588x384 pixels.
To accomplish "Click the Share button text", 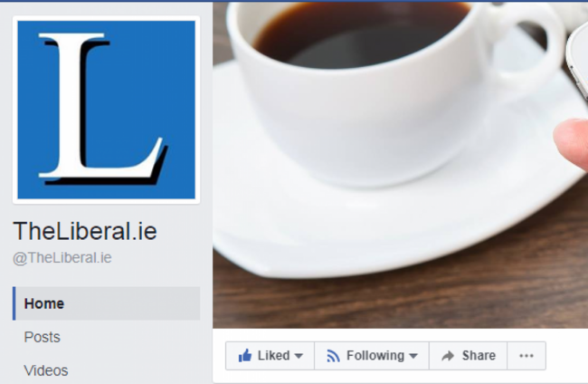I will (479, 356).
